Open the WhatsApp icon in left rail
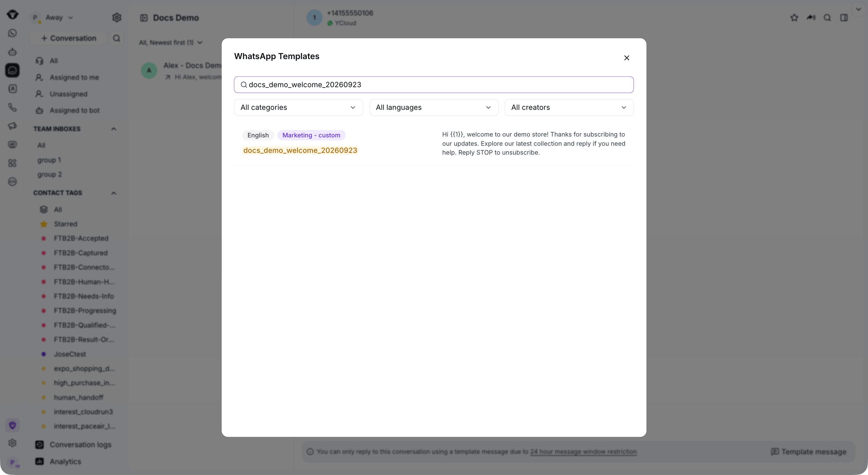Viewport: 868px width, 475px height. pos(12,33)
